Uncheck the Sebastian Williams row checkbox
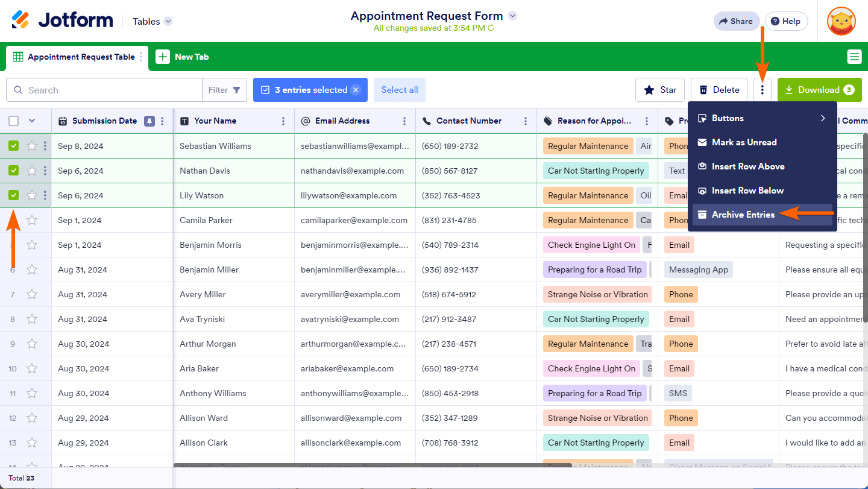The image size is (868, 489). point(14,146)
